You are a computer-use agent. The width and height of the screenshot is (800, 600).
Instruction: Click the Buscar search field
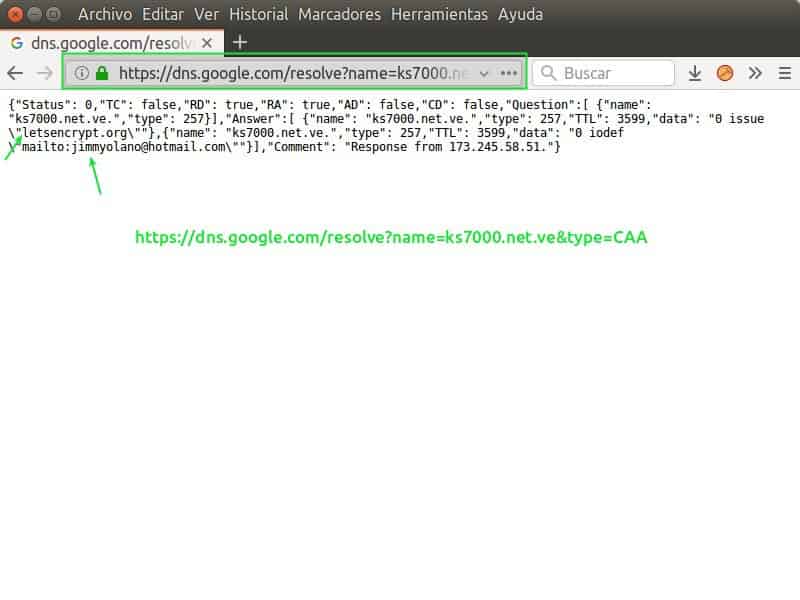(x=604, y=73)
